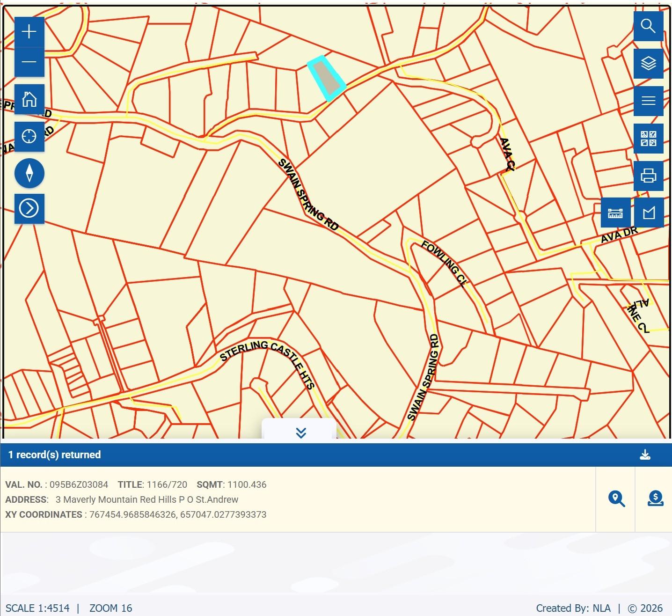This screenshot has height=616, width=672.
Task: Open the basemap gallery grid icon
Action: pyautogui.click(x=648, y=139)
